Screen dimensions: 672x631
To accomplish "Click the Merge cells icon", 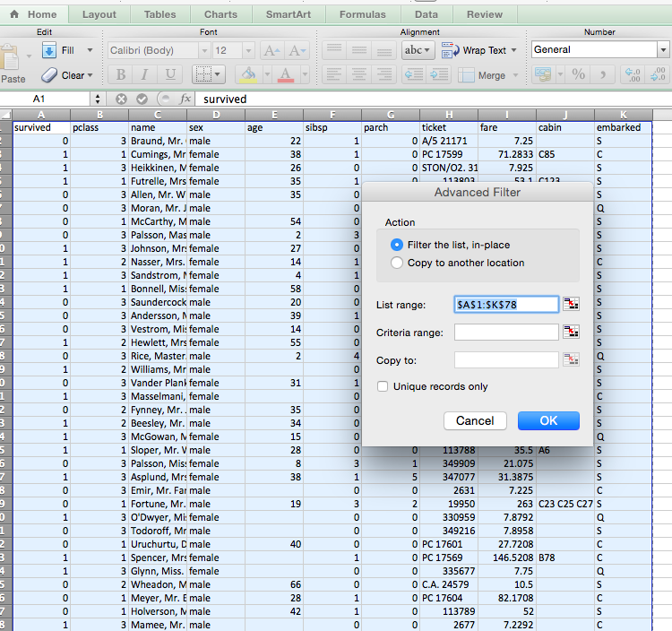I will pos(466,75).
